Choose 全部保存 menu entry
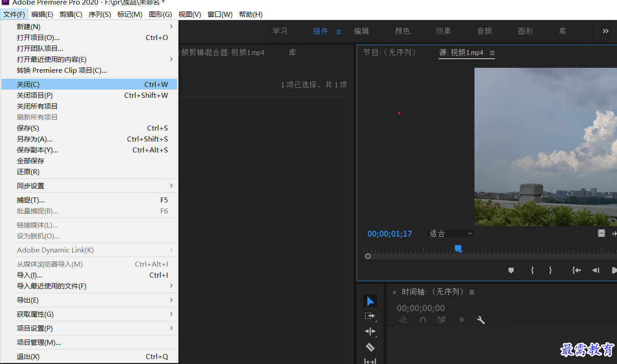The image size is (617, 364). pyautogui.click(x=89, y=161)
